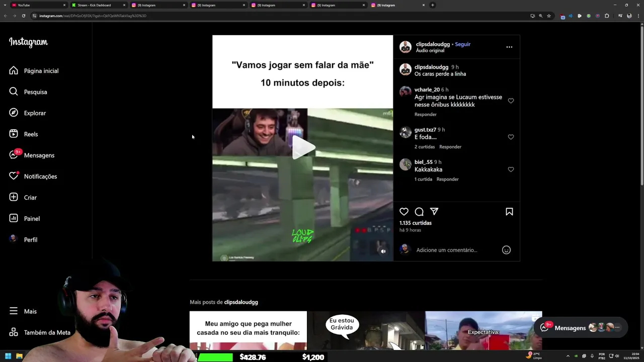
Task: Open the post's three-dot options menu
Action: (509, 47)
